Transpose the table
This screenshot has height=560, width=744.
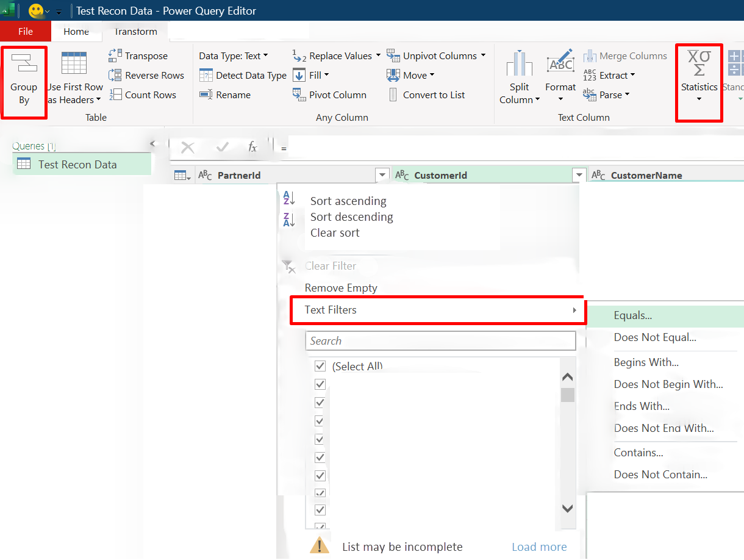[x=138, y=56]
